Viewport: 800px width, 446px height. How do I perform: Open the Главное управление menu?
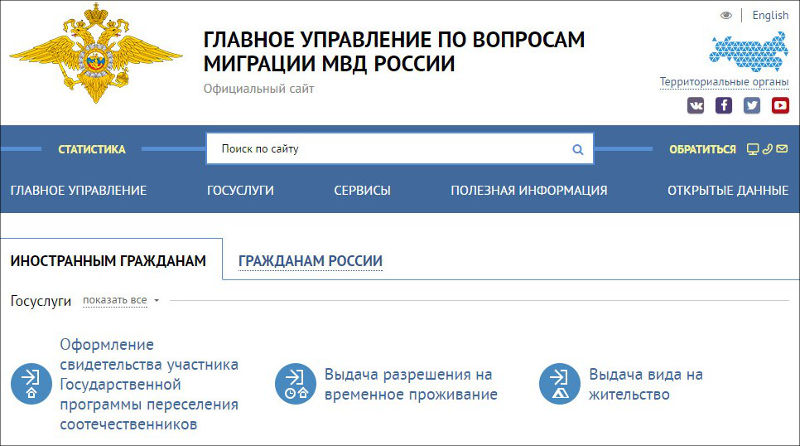(79, 190)
